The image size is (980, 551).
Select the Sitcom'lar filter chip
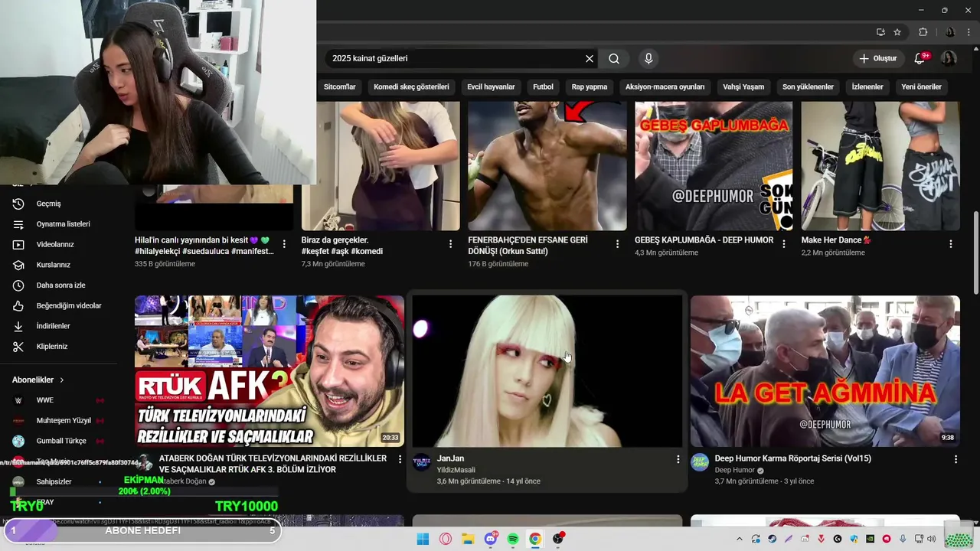[x=340, y=86]
